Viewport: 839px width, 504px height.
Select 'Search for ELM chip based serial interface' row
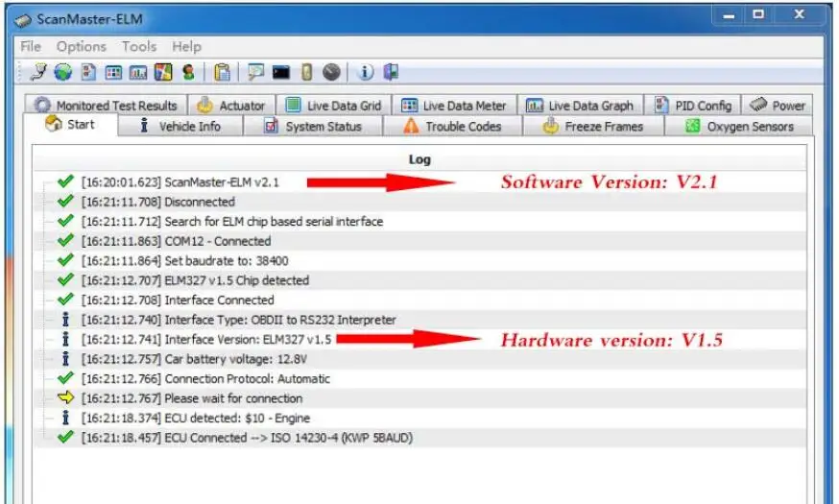tap(419, 222)
